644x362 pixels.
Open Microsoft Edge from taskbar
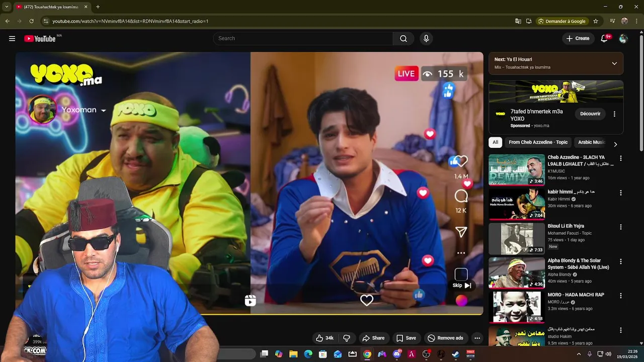point(308,354)
